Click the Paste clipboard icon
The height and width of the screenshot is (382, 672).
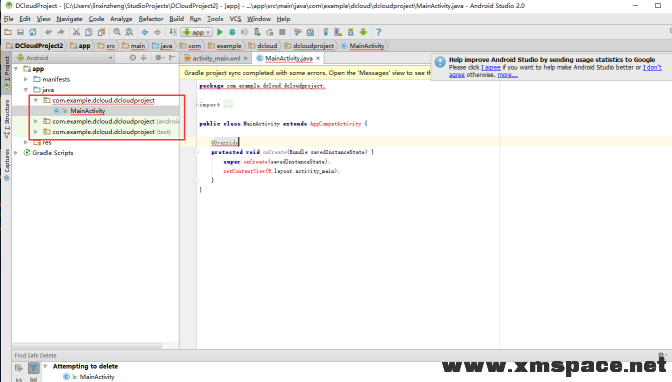[102, 32]
